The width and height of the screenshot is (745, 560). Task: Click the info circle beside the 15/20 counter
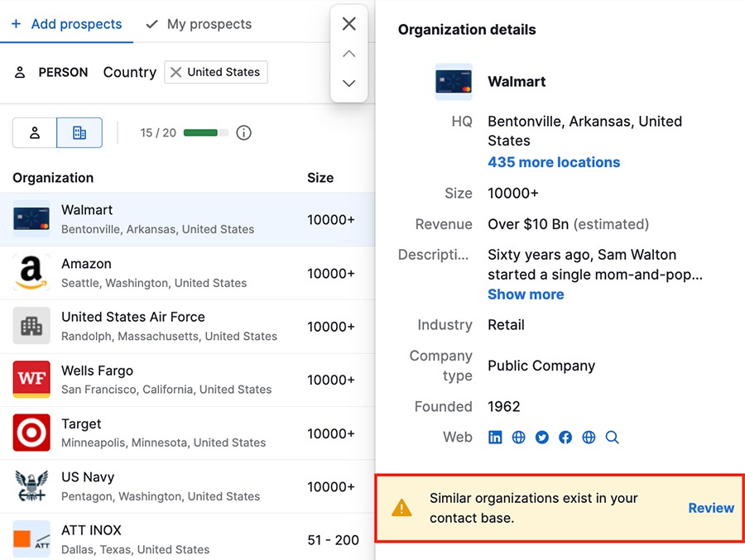tap(243, 132)
